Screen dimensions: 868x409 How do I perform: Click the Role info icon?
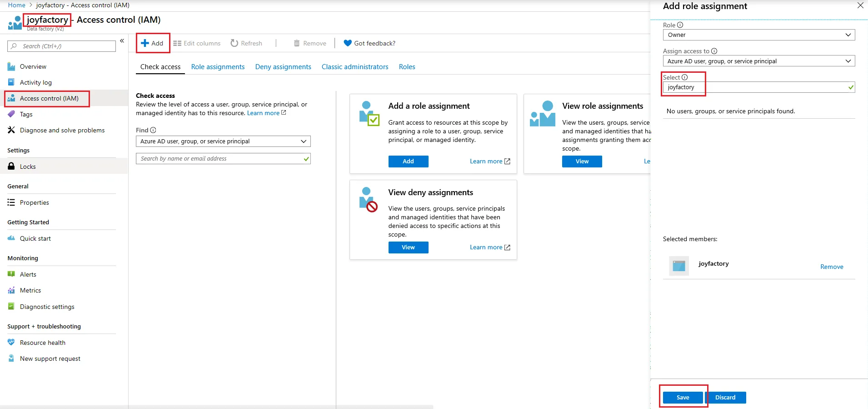(680, 25)
